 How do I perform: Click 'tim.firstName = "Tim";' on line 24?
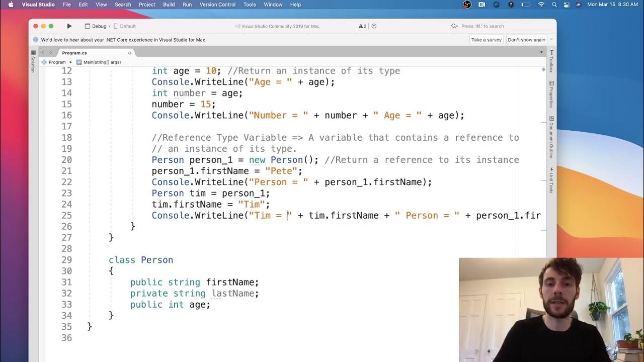pos(211,204)
